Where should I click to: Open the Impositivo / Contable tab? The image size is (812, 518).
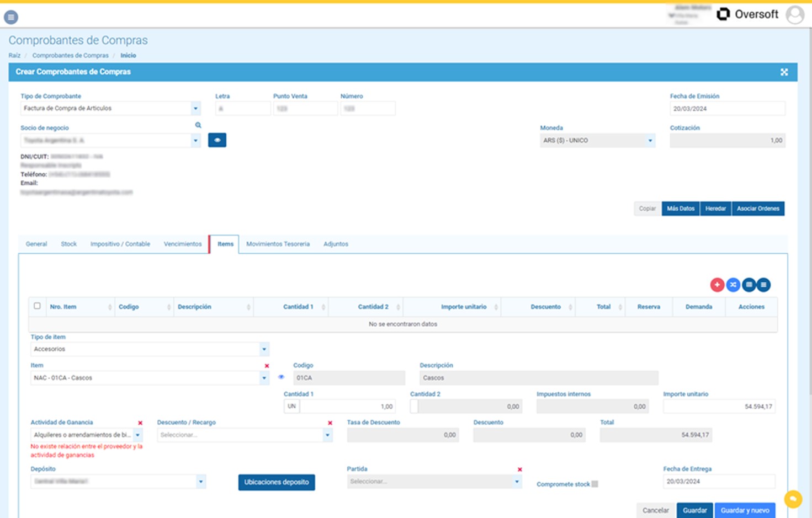[x=120, y=244]
